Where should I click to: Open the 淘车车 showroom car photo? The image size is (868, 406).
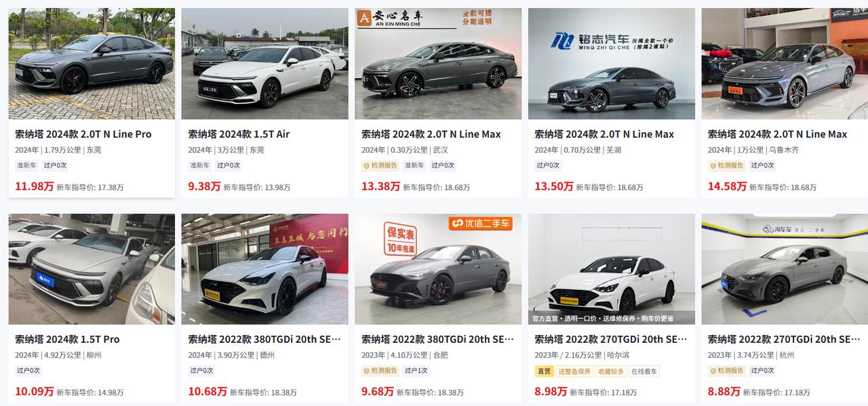785,269
